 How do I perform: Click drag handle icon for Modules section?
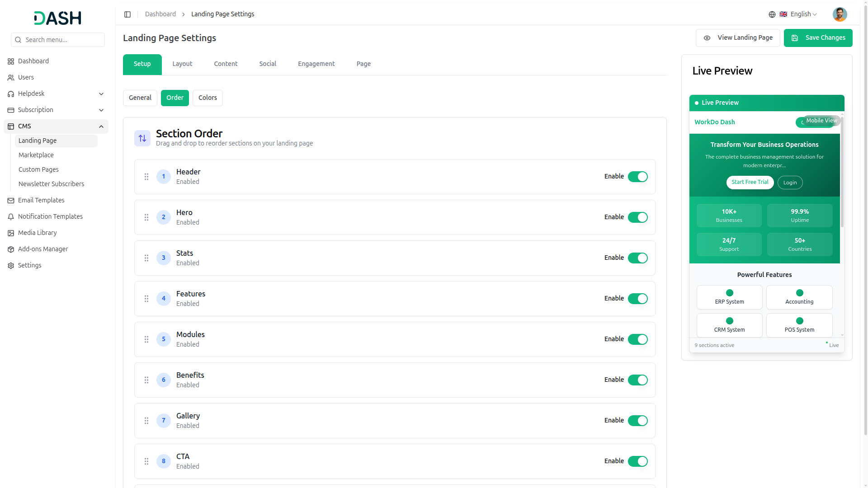click(146, 339)
